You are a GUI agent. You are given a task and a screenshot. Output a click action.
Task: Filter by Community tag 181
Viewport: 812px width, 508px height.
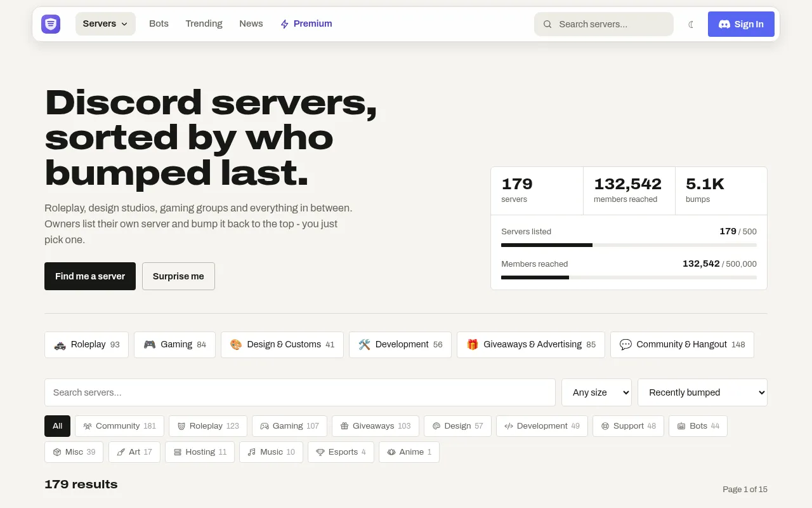pos(119,426)
